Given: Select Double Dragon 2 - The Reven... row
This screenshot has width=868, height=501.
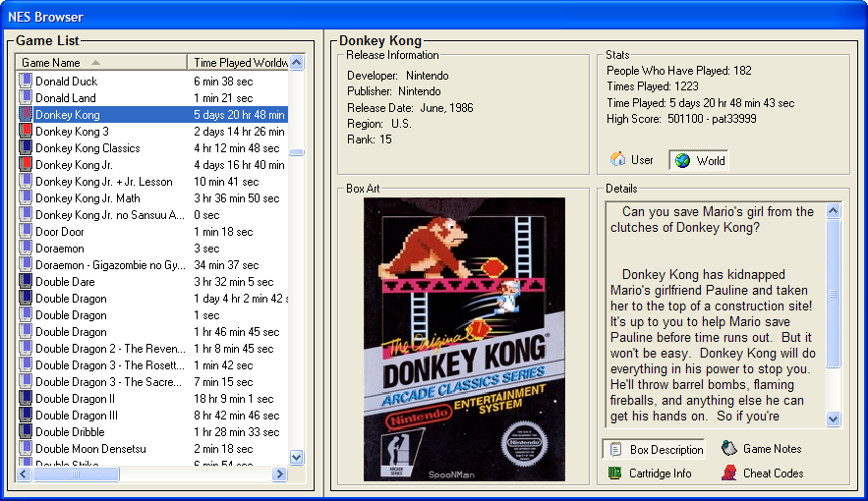Looking at the screenshot, I should pyautogui.click(x=152, y=349).
